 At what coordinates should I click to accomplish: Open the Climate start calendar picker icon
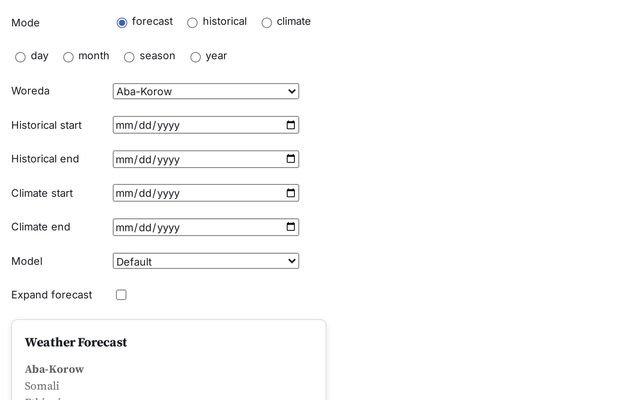(291, 193)
